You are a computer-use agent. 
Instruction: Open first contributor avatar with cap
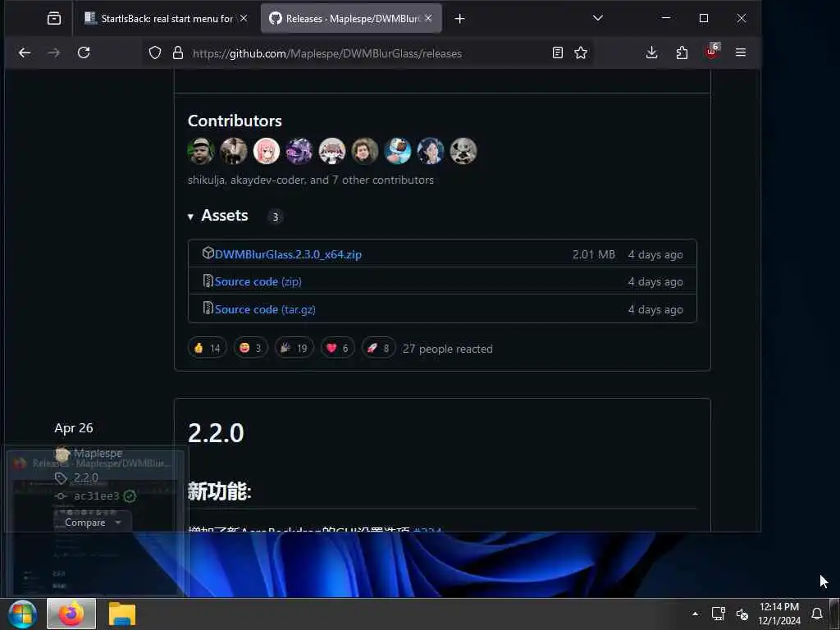click(x=201, y=151)
